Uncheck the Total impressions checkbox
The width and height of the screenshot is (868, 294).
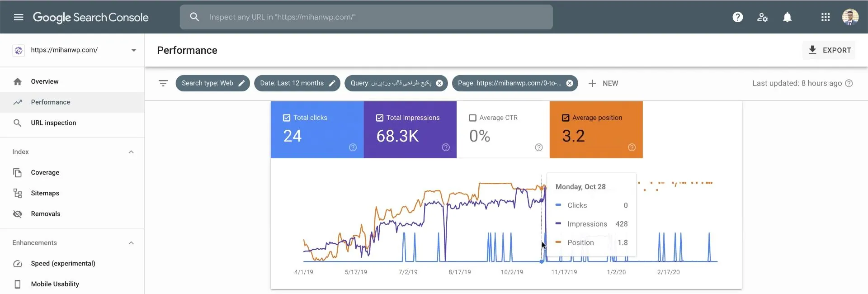380,118
